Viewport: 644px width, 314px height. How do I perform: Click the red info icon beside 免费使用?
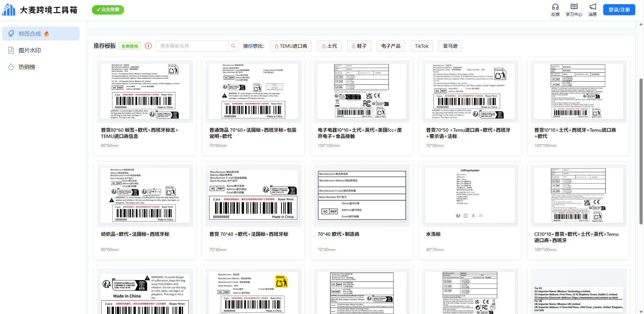coord(148,46)
